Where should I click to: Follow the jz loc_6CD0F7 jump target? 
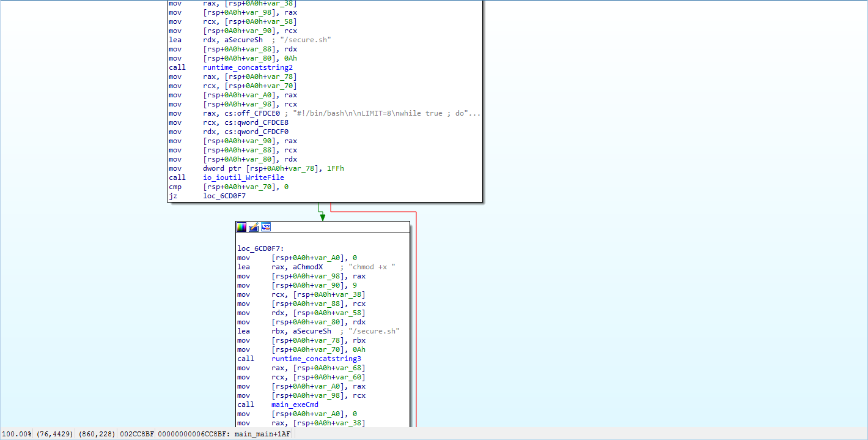point(226,196)
